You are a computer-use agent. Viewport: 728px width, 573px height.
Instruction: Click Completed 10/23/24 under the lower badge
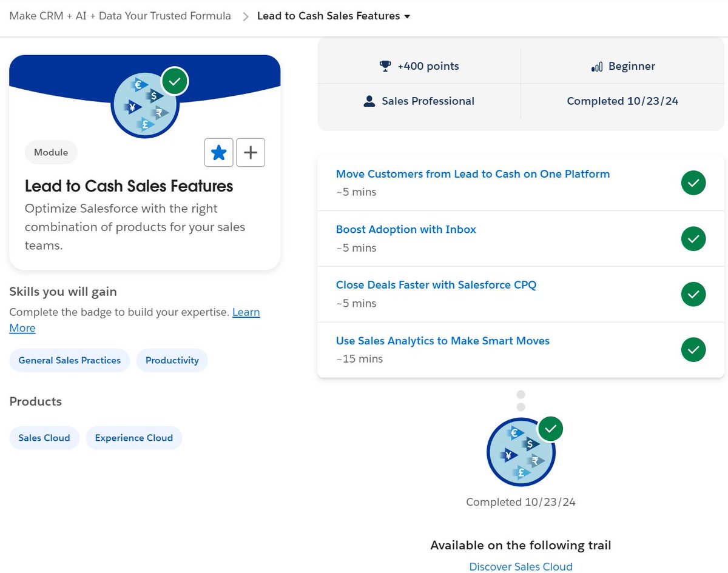[521, 502]
